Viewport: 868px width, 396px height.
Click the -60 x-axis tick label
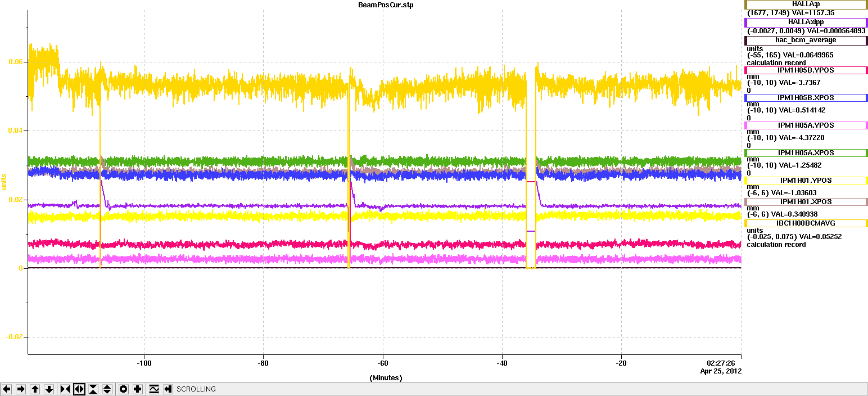[x=383, y=363]
